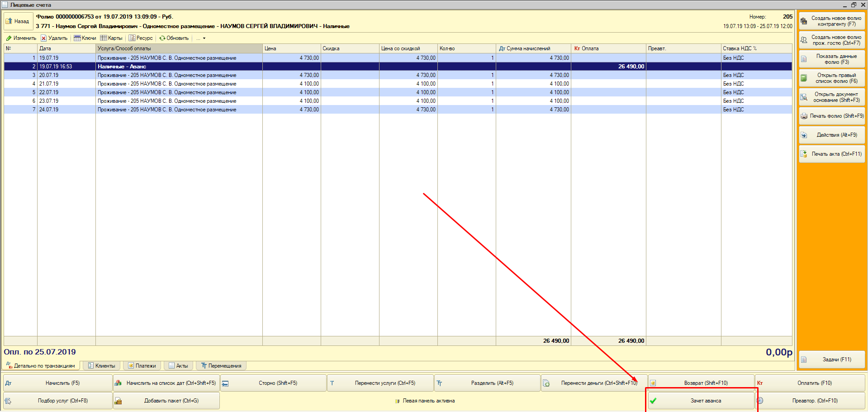Click icon on Подбор услуг button

point(8,401)
